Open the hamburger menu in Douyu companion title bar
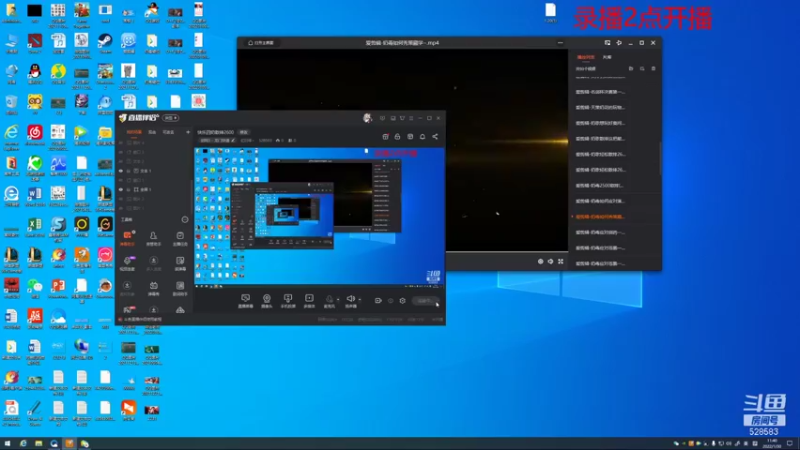 (x=411, y=118)
